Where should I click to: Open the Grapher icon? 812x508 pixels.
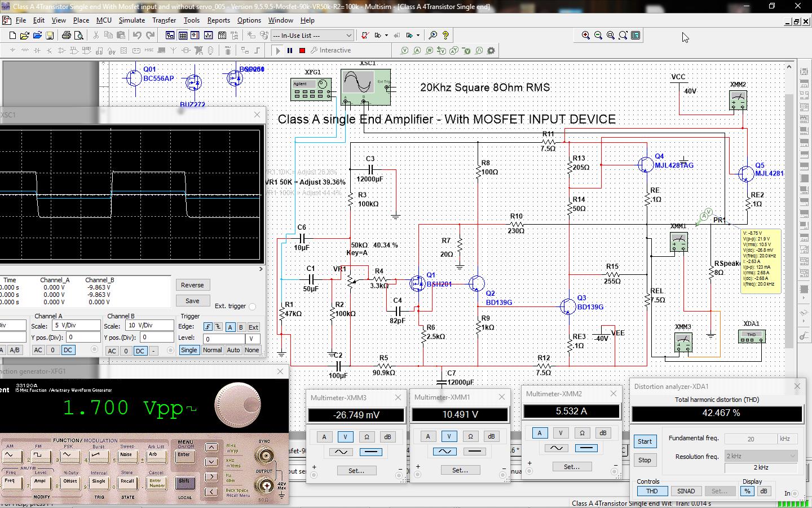tap(208, 35)
